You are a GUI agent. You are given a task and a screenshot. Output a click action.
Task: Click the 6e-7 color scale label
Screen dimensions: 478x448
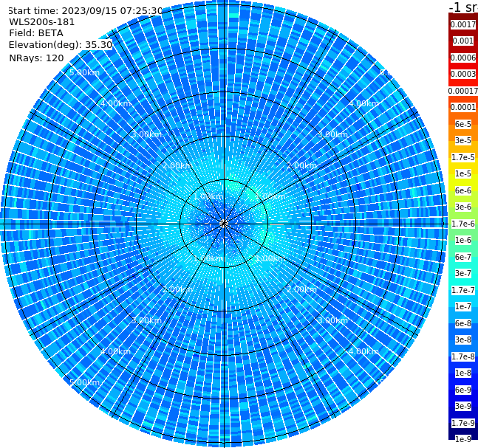[463, 257]
